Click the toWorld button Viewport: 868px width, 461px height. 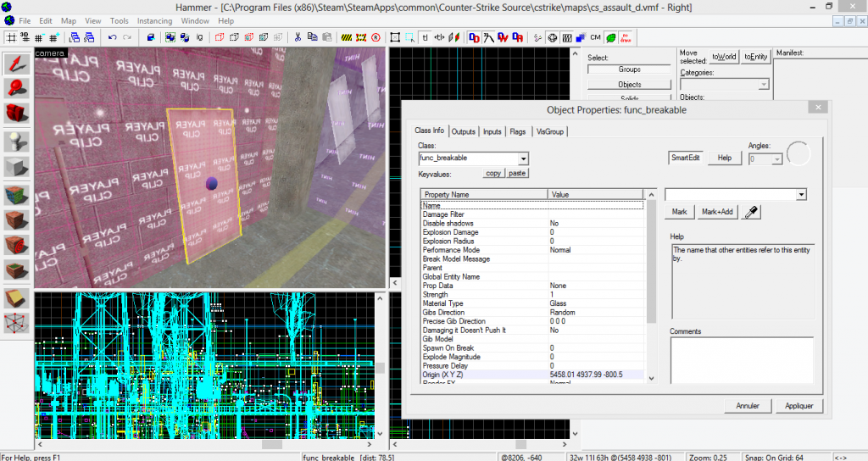[724, 57]
